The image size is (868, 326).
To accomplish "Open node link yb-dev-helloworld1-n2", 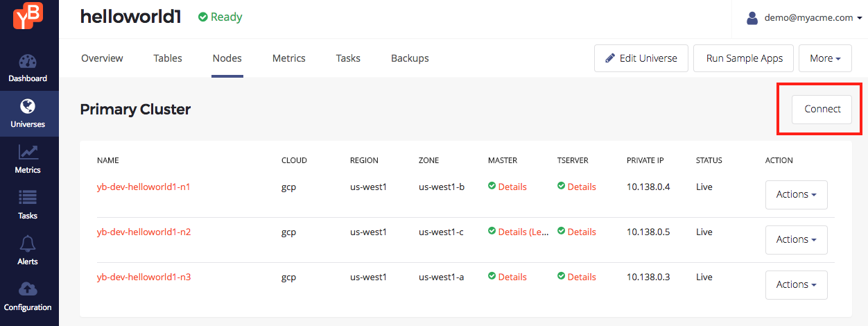I will (144, 232).
